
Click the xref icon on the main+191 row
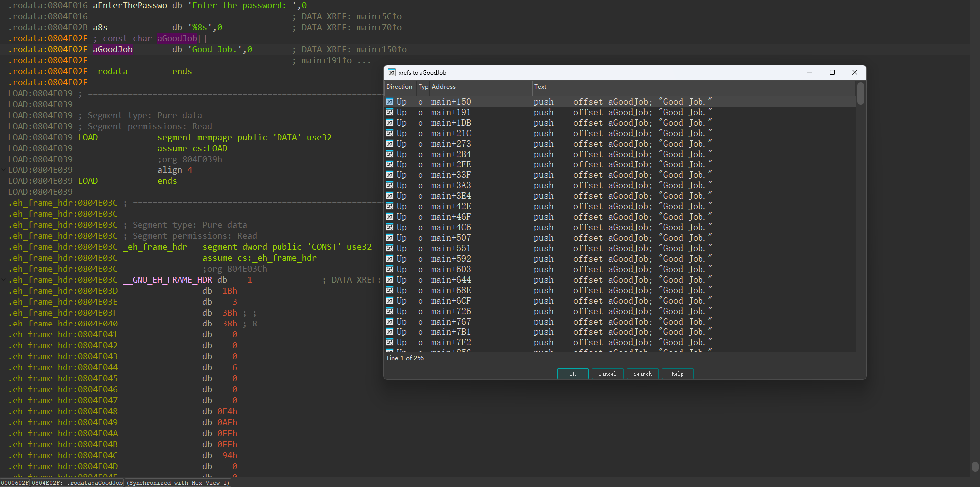tap(390, 112)
